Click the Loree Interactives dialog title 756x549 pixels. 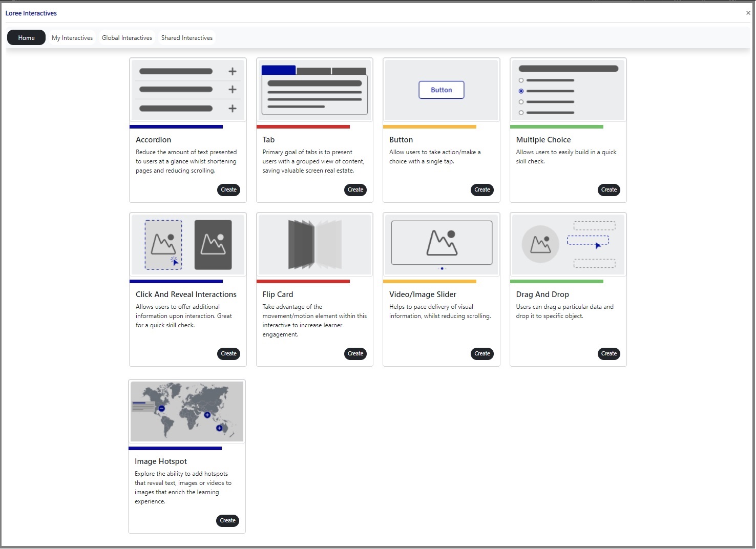[x=31, y=13]
